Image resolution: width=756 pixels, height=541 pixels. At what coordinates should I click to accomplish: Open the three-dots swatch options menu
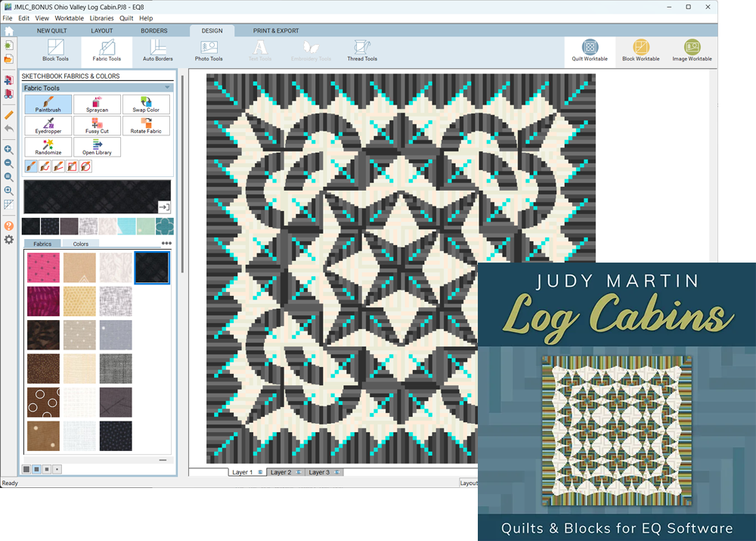[166, 244]
